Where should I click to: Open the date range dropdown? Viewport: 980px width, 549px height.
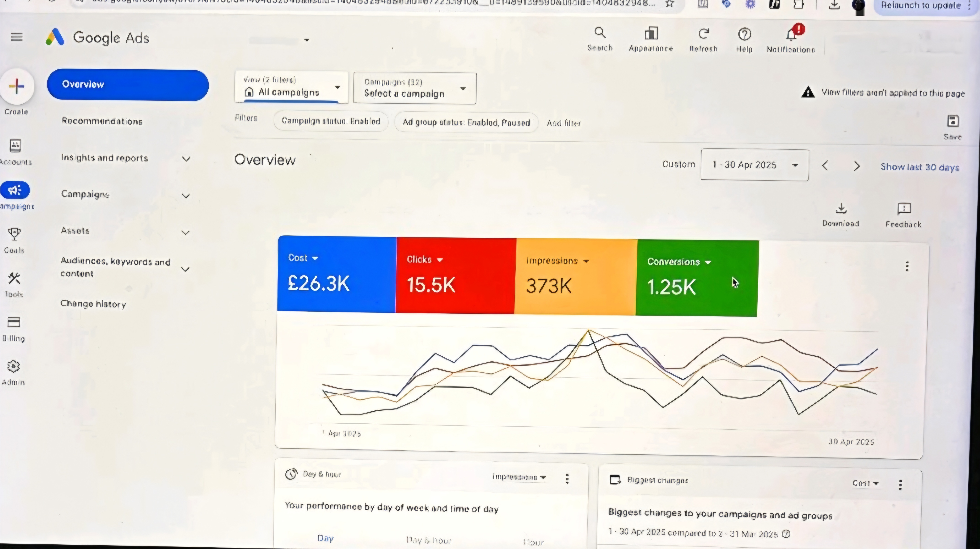click(754, 165)
